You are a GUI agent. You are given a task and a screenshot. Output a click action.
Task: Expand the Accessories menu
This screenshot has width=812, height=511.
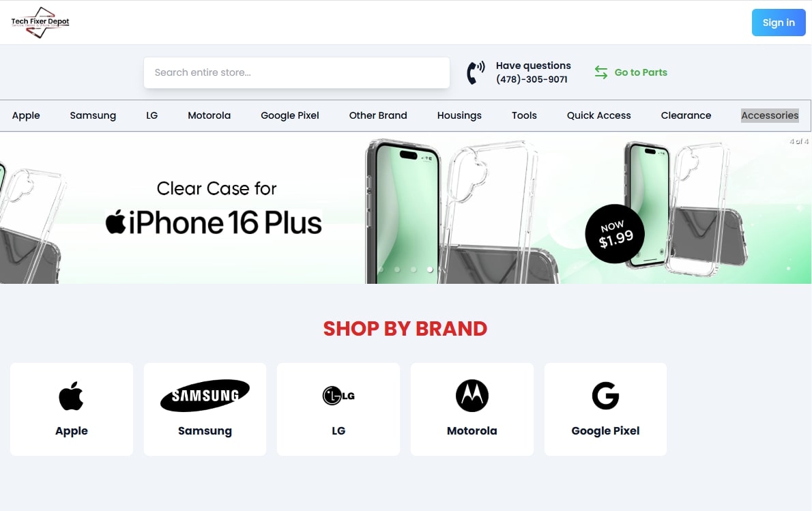coord(770,115)
